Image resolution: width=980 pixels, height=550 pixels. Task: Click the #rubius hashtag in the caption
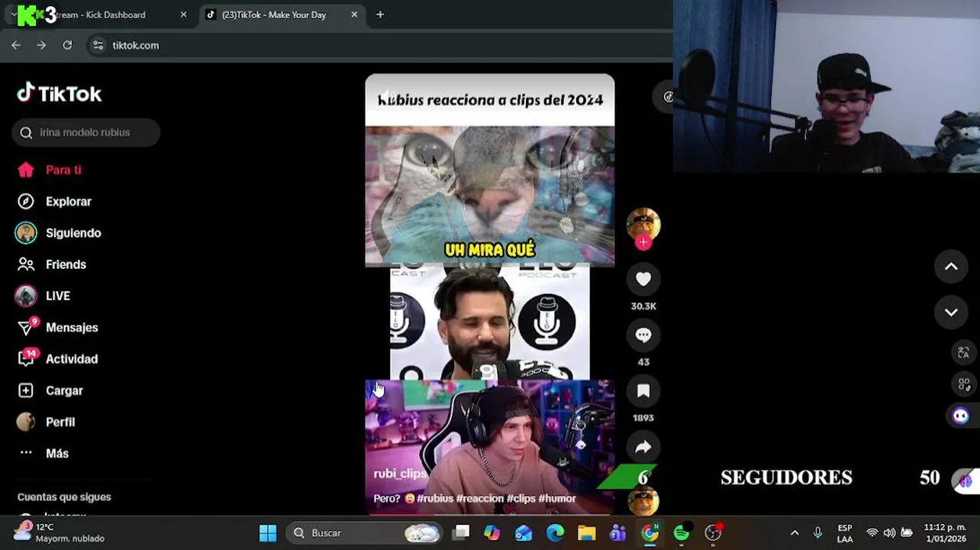435,498
